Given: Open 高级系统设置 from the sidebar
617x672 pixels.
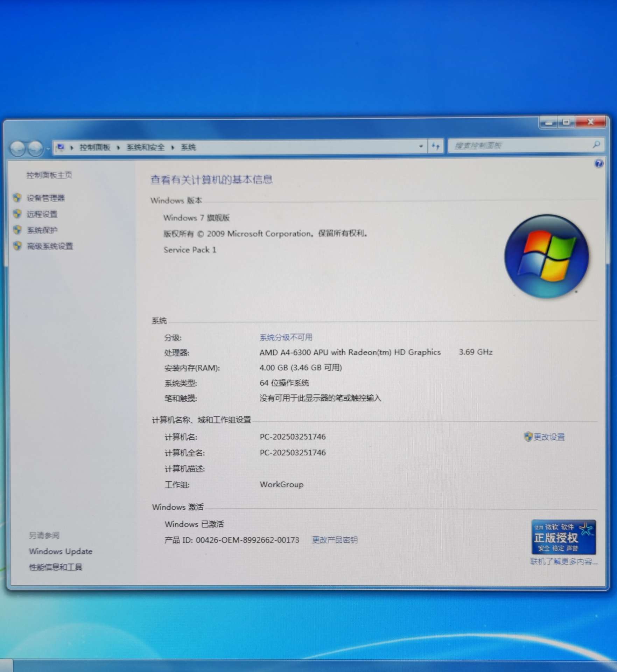Looking at the screenshot, I should (x=50, y=246).
